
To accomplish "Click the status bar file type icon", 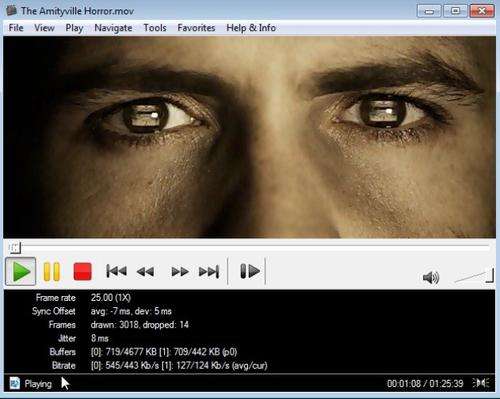I will pos(14,383).
